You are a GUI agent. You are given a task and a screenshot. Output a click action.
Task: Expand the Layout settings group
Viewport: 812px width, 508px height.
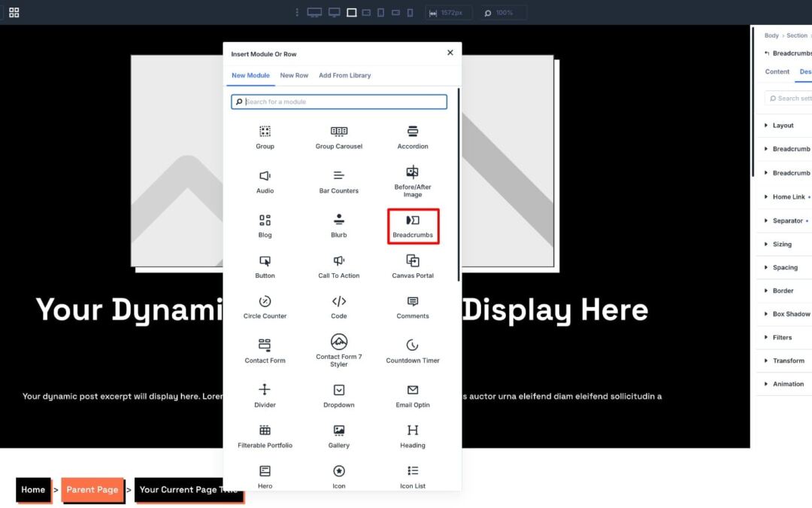coord(783,126)
